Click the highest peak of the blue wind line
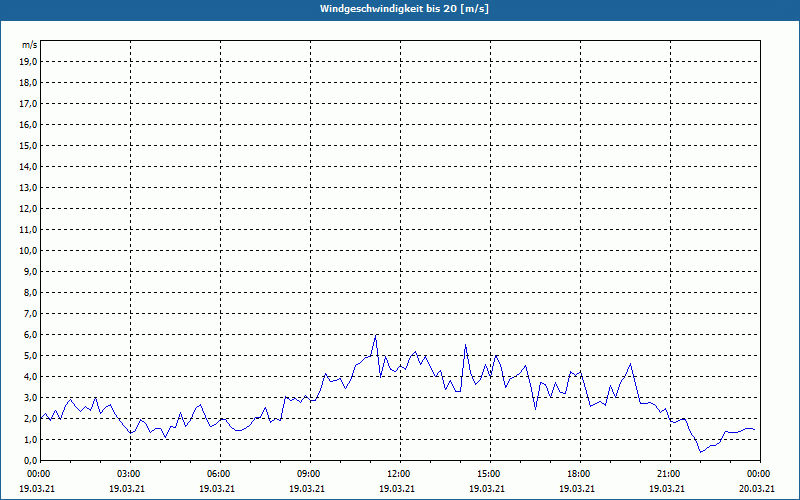 coord(376,335)
